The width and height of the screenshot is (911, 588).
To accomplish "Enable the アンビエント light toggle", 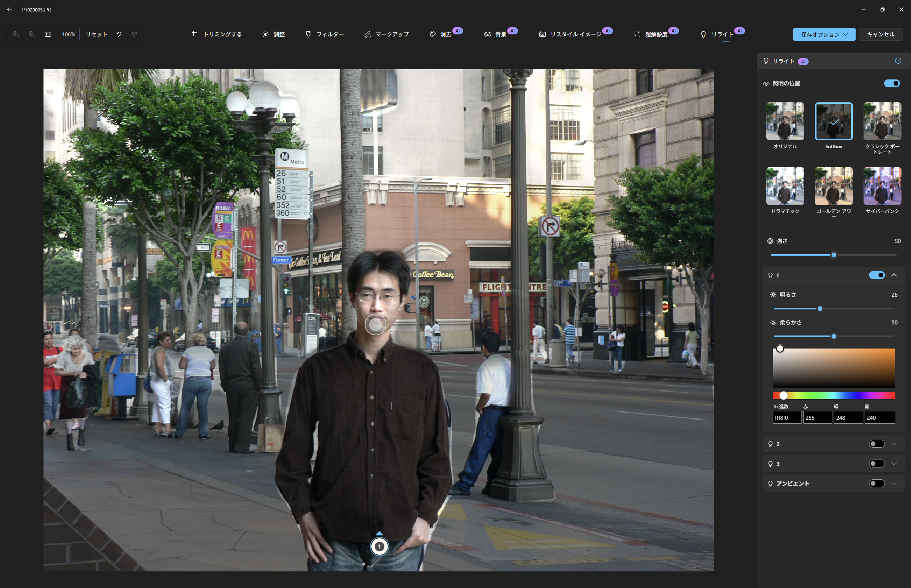I will (x=877, y=483).
